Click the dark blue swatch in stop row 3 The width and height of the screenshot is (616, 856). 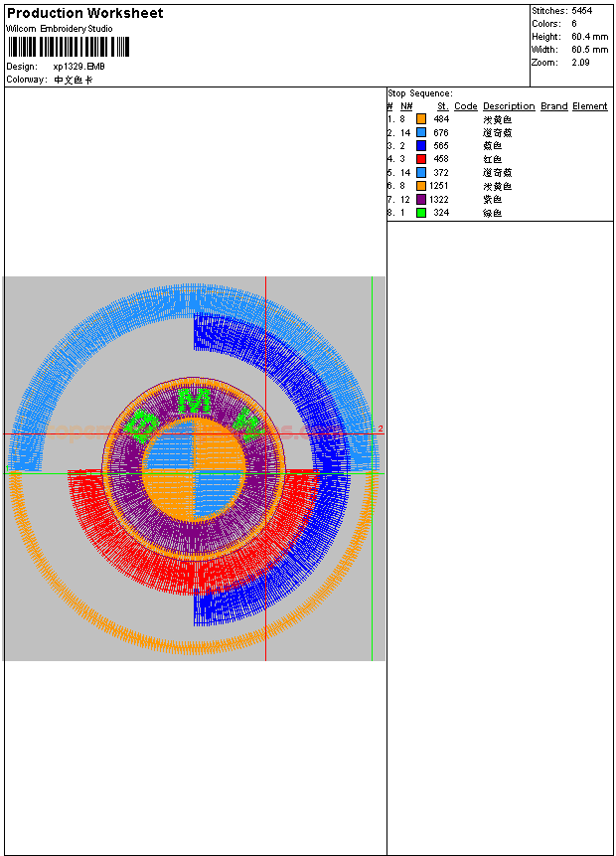tap(420, 146)
